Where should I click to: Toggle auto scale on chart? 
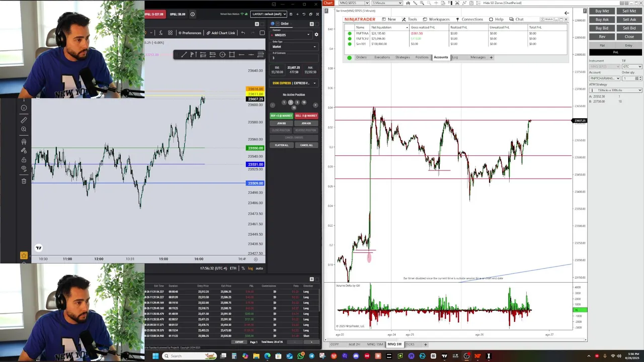259,268
